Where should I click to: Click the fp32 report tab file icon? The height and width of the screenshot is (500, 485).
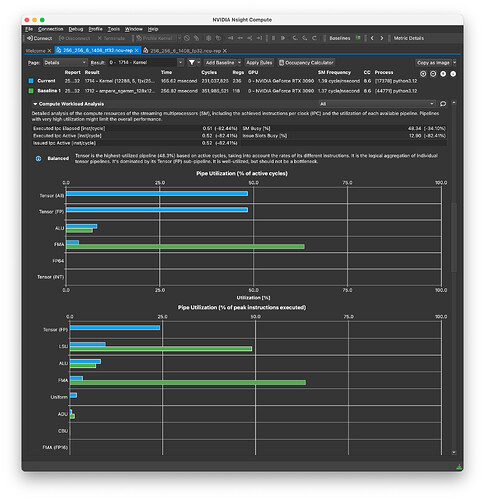coord(146,50)
